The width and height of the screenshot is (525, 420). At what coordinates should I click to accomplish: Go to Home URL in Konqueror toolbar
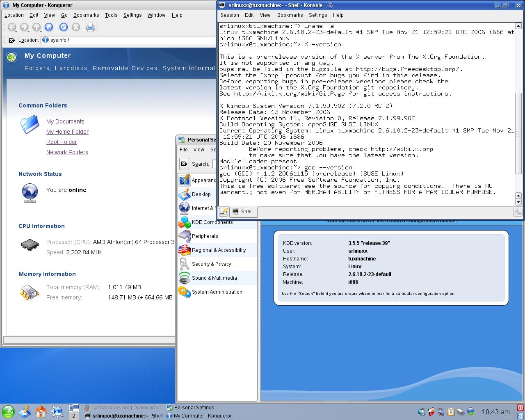tap(49, 27)
